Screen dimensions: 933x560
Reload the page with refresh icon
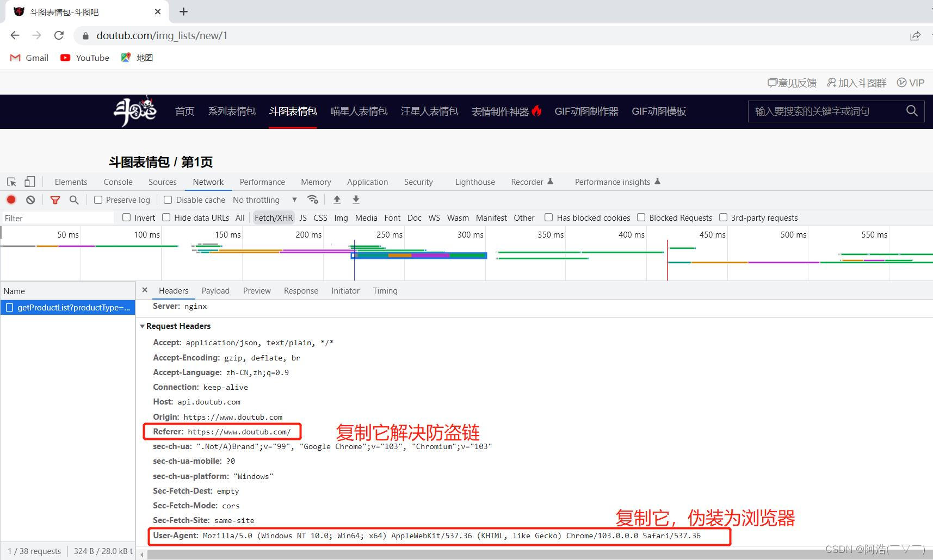[x=59, y=35]
